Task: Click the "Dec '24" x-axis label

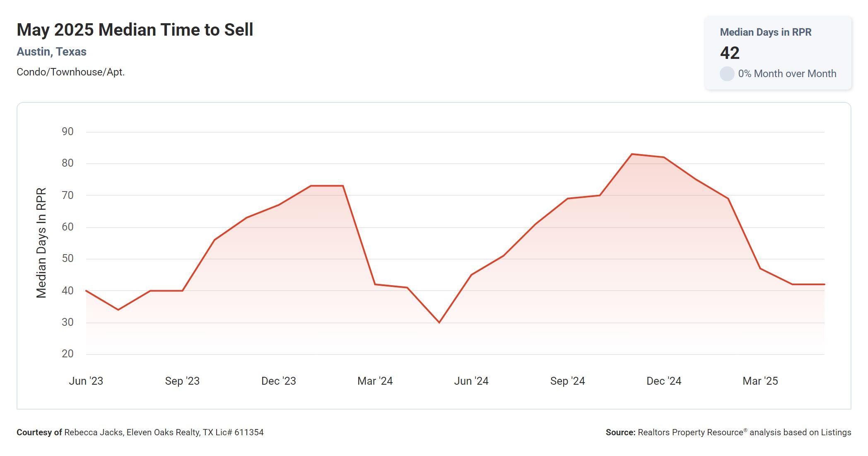Action: pyautogui.click(x=663, y=381)
